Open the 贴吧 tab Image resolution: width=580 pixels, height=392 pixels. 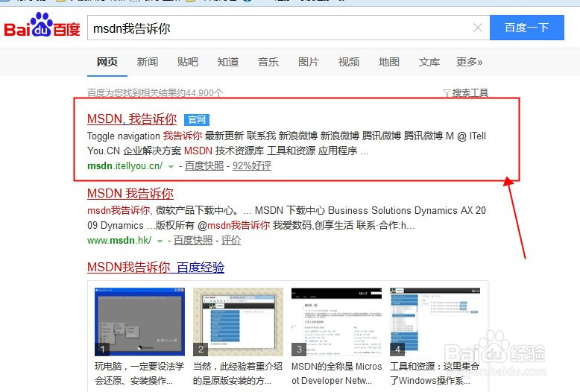188,62
